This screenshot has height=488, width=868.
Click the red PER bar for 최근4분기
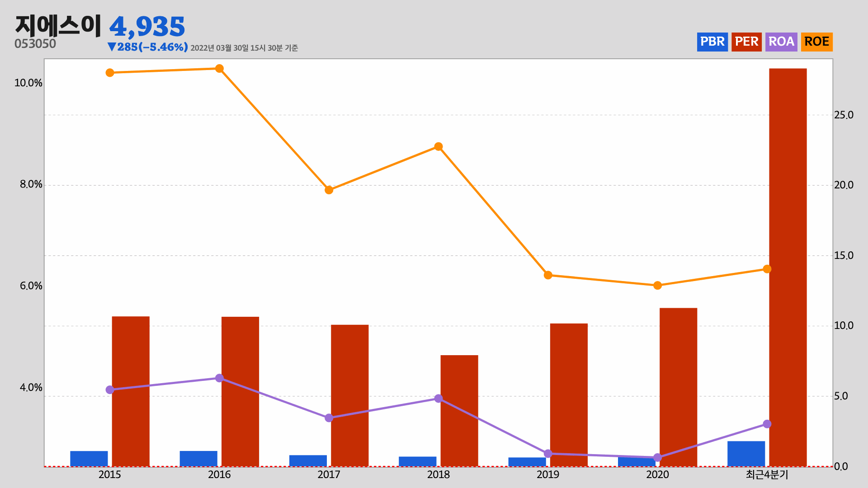[788, 267]
